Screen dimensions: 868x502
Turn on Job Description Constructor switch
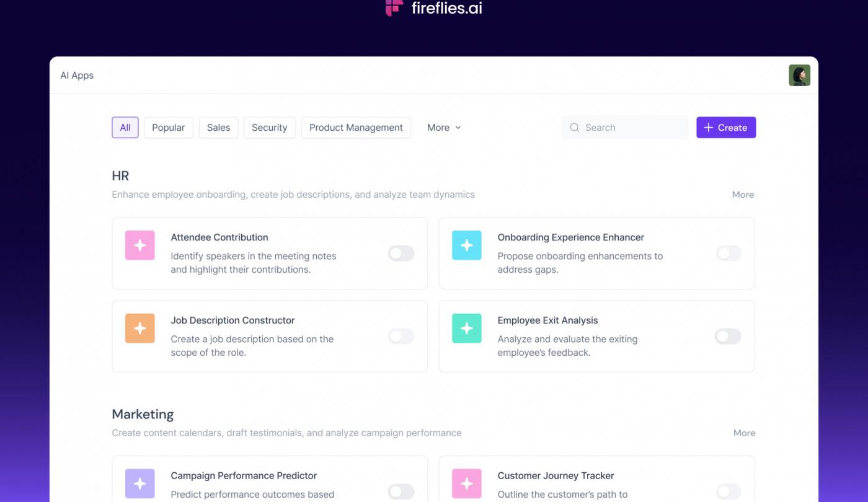pos(401,336)
